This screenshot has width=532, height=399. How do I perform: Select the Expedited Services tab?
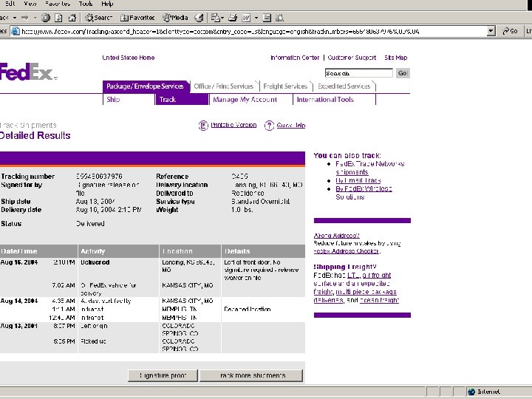click(344, 86)
